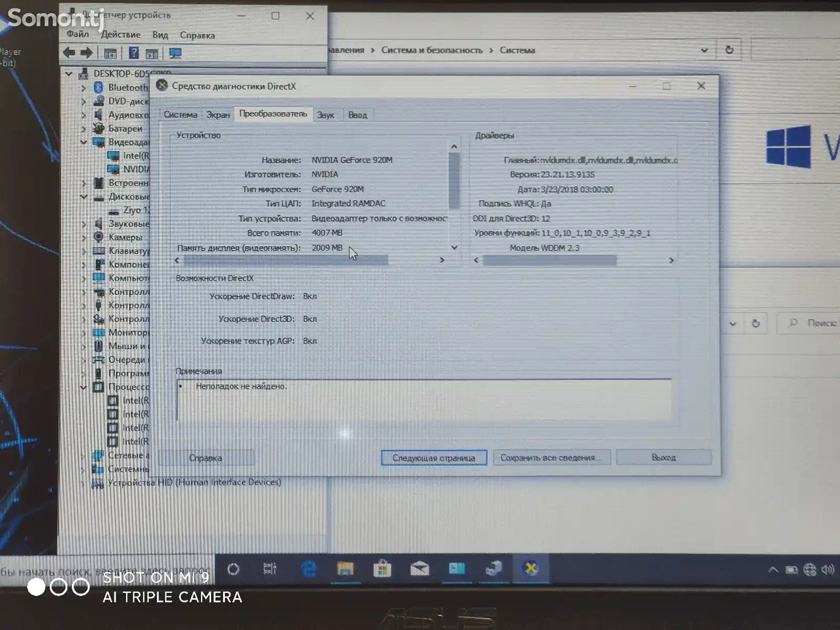
Task: Click the network globe tray icon
Action: click(x=810, y=570)
